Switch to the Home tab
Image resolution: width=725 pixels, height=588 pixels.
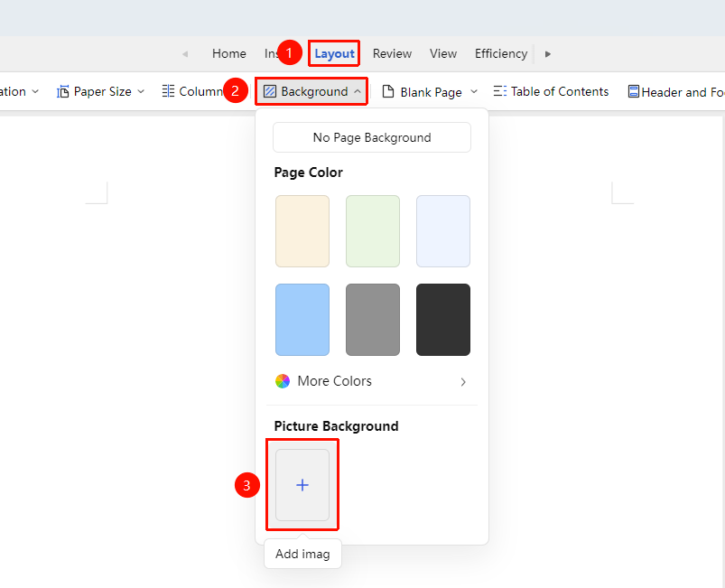228,53
